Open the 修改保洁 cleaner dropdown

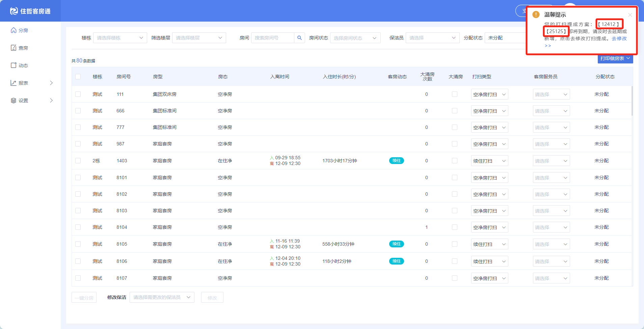click(x=162, y=297)
